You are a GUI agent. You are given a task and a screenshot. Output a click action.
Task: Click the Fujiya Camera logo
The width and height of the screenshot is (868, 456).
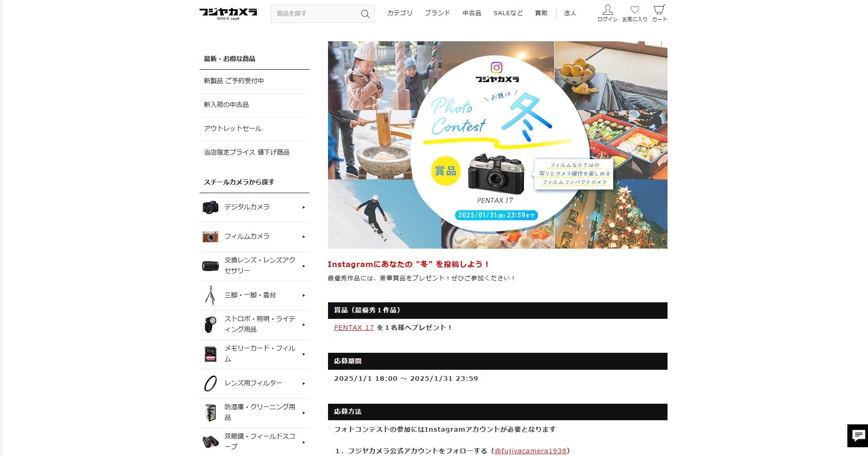coord(228,14)
